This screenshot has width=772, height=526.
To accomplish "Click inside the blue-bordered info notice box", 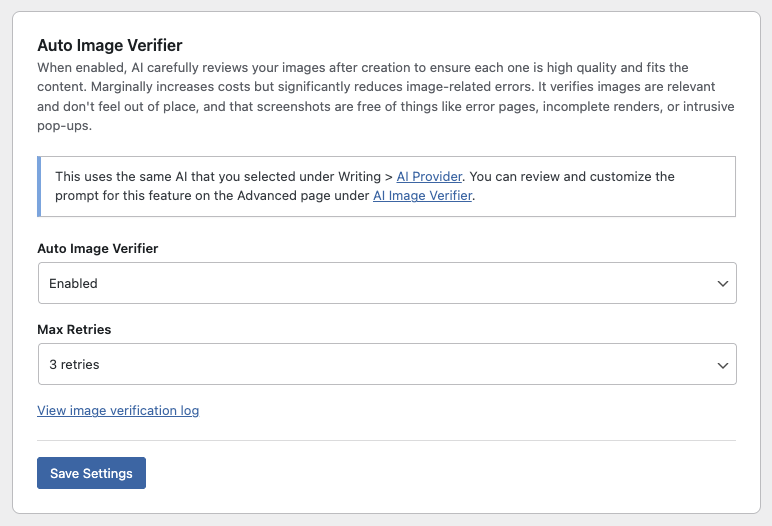I will (600, 197).
